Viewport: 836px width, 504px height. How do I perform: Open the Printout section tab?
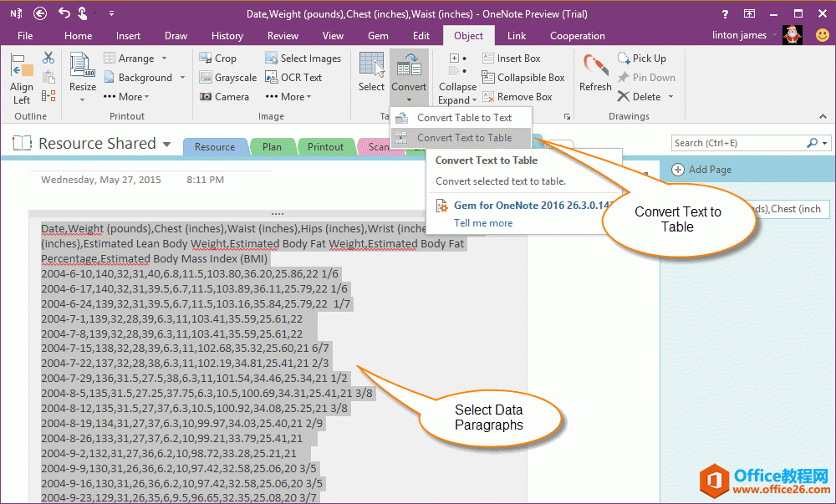pyautogui.click(x=325, y=147)
